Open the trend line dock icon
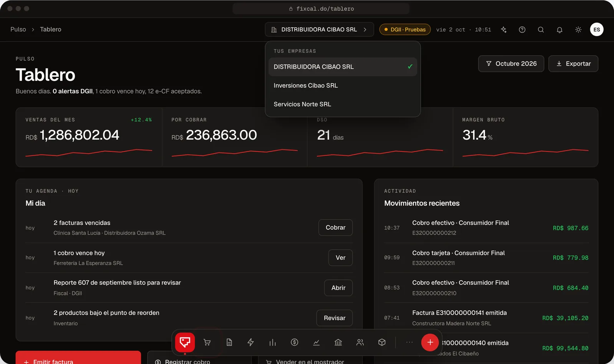614x364 pixels. pos(316,342)
